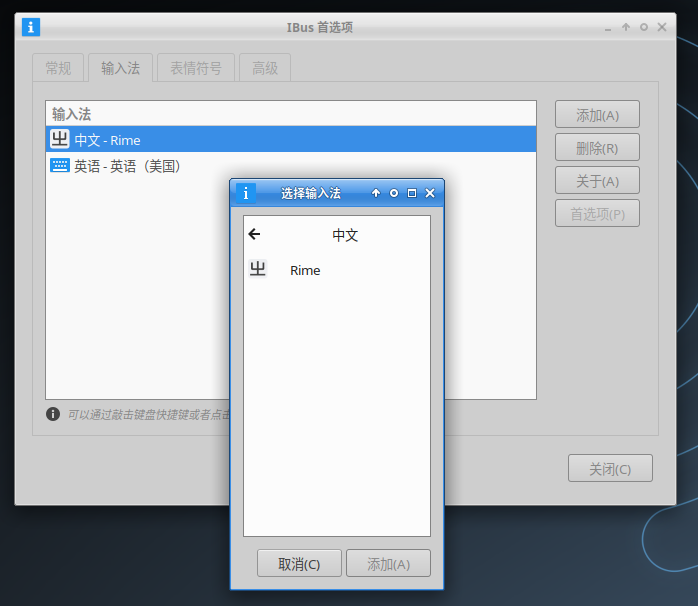Click the up-arrow icon in the IBus 首选项 title bar
The height and width of the screenshot is (606, 698).
[626, 28]
